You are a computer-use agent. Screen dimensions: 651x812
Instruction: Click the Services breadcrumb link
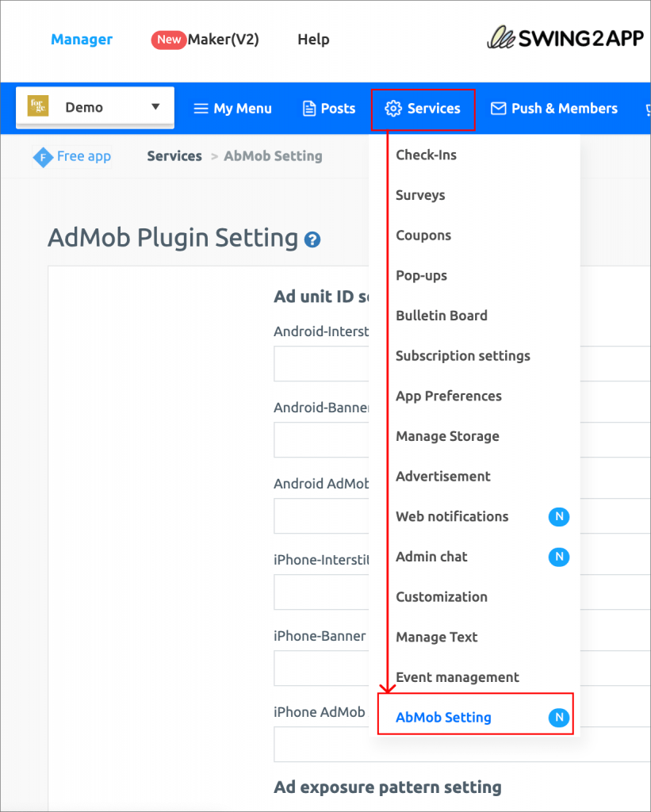pyautogui.click(x=174, y=156)
